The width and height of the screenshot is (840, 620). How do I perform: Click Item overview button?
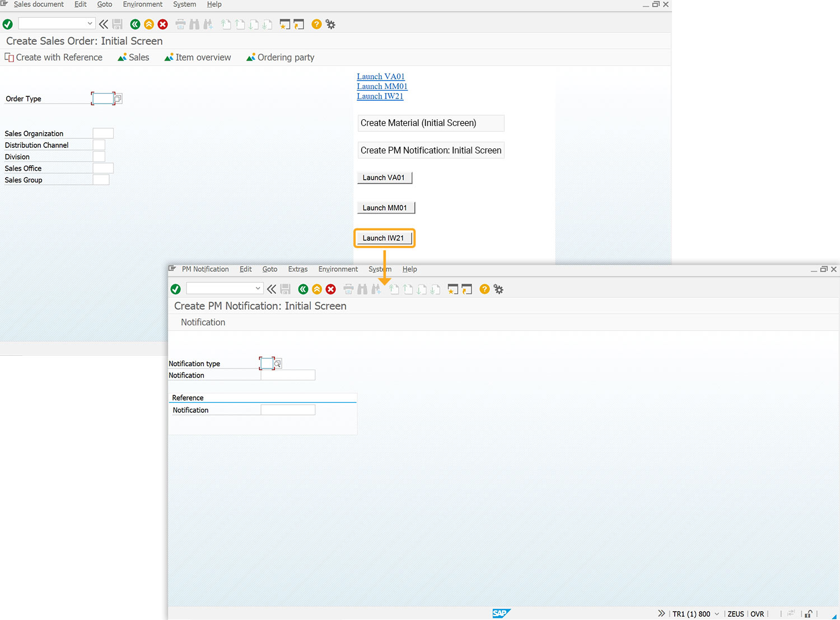[x=198, y=57]
